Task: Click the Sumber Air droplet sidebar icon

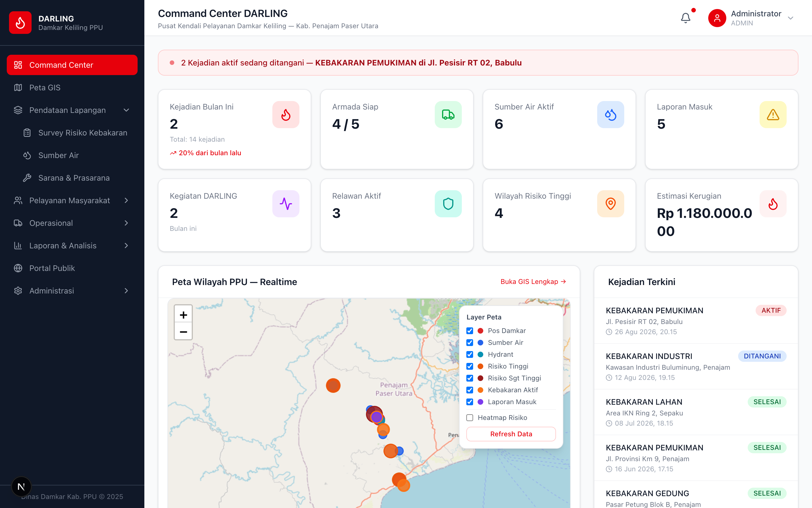Action: 27,155
